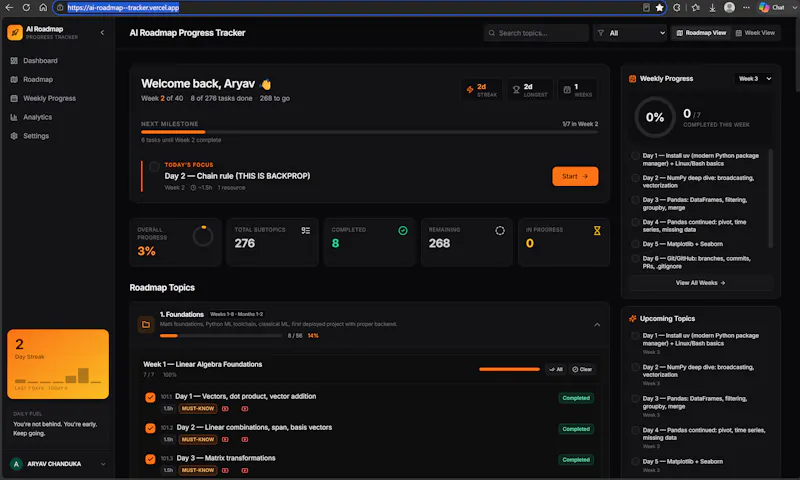The width and height of the screenshot is (800, 480).
Task: Click the Weekly Progress panel orange icon
Action: 633,79
